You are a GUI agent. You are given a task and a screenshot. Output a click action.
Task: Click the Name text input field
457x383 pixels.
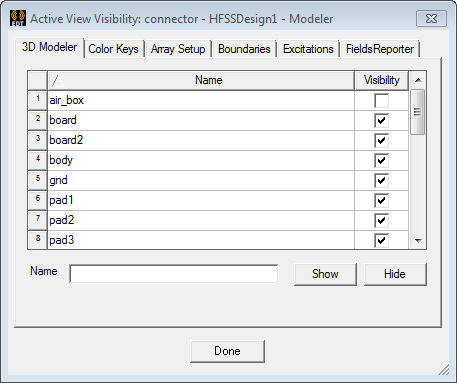pyautogui.click(x=174, y=274)
